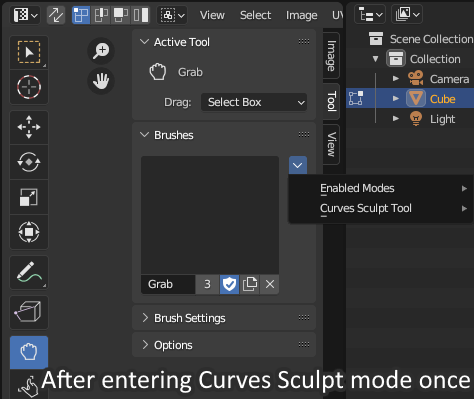Open the sticky selection mode dropdown
Image resolution: width=474 pixels, height=399 pixels.
[x=172, y=15]
